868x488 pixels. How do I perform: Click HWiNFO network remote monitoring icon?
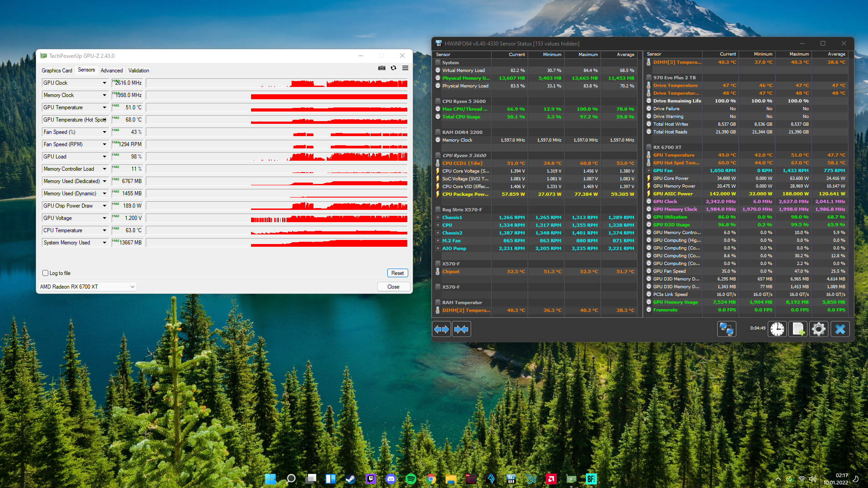point(726,329)
